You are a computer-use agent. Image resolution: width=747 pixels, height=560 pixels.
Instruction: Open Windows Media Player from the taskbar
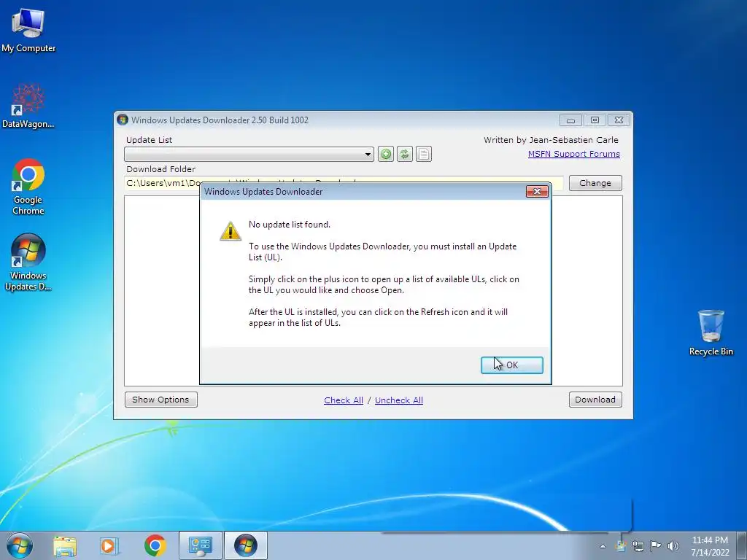[x=109, y=546]
